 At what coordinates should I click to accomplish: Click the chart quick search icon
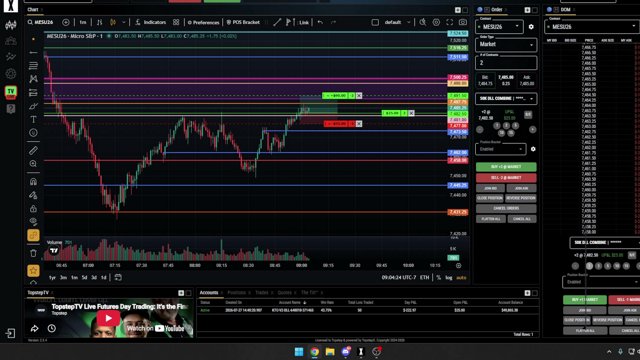[x=422, y=22]
